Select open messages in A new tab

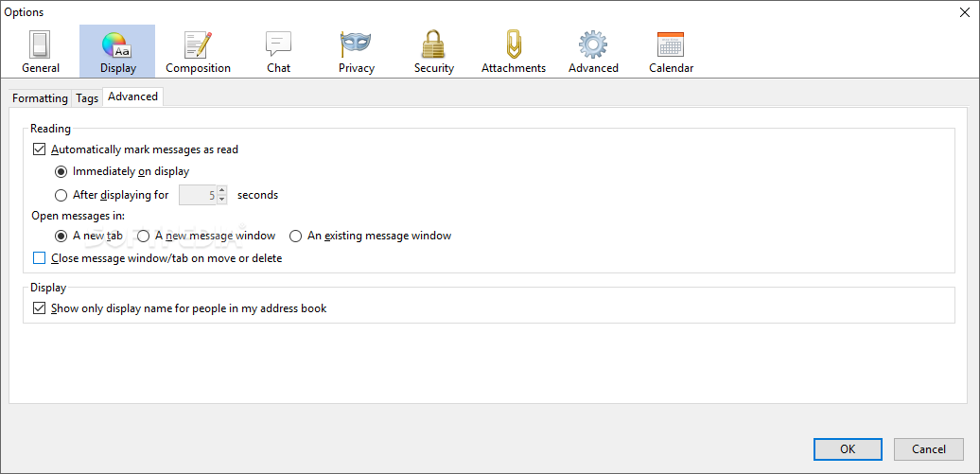(x=61, y=236)
